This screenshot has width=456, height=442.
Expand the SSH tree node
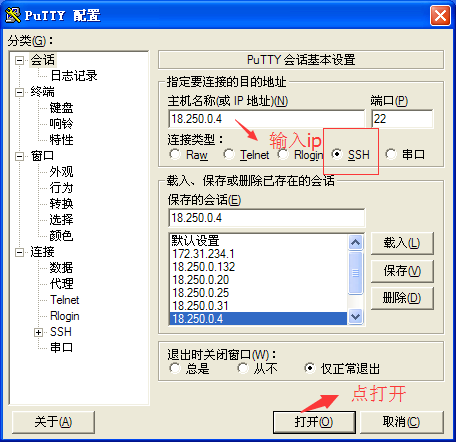pos(39,332)
